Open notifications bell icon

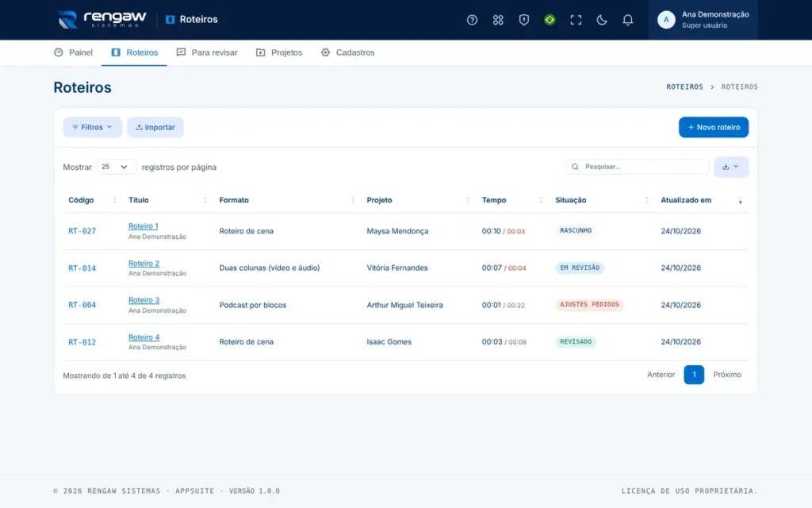[x=627, y=20]
